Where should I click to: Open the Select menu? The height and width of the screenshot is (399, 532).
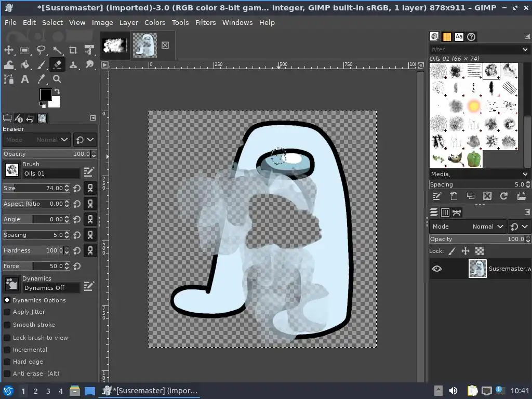52,22
